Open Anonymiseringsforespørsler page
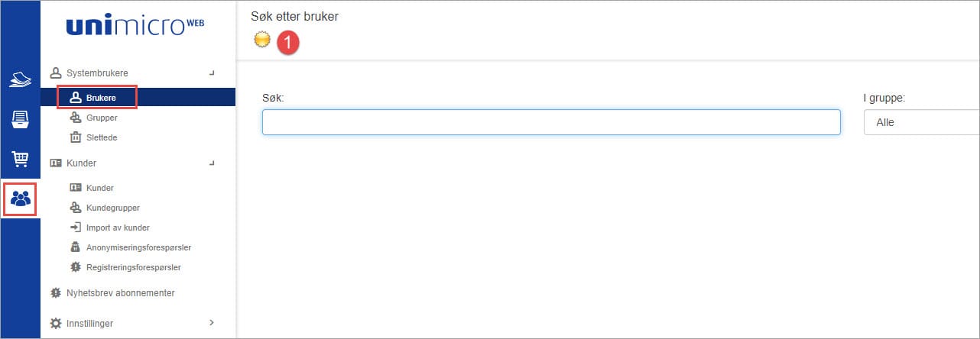This screenshot has height=339, width=980. point(138,247)
